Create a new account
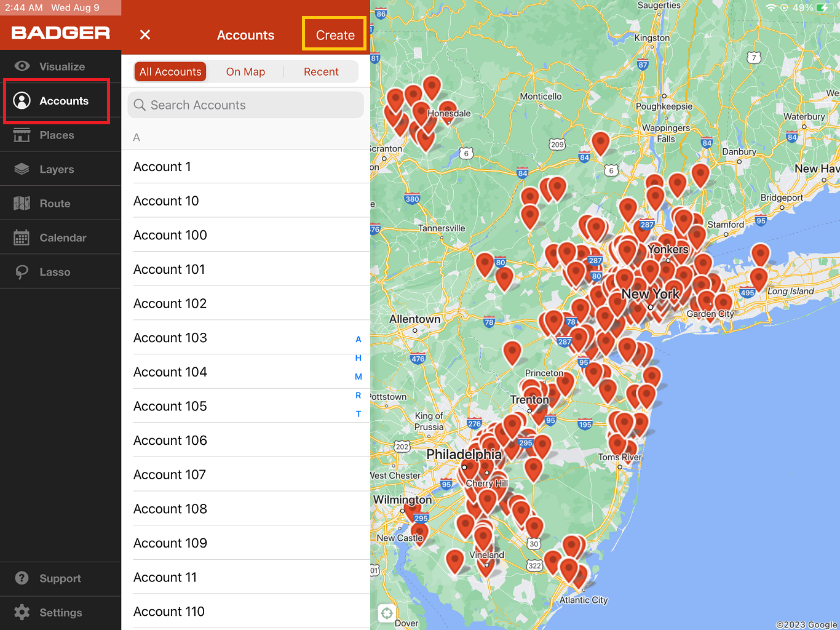840x630 pixels. (x=335, y=35)
